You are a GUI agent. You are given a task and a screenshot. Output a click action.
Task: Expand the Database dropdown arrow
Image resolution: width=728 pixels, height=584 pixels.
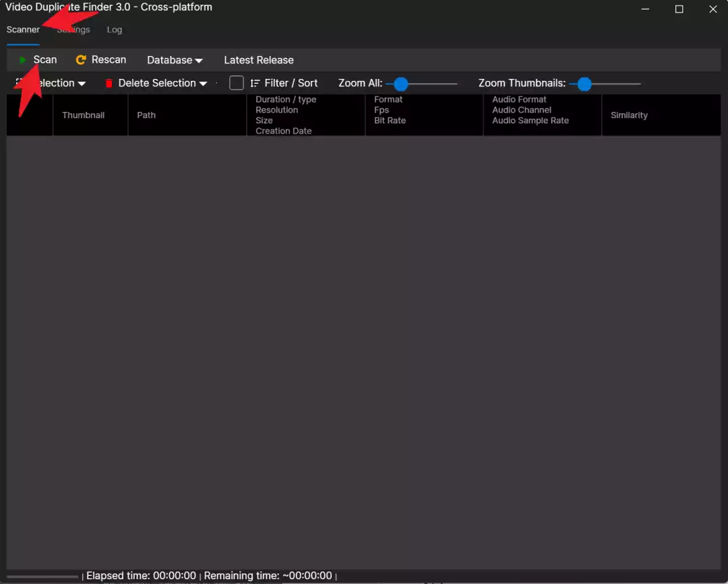click(199, 61)
